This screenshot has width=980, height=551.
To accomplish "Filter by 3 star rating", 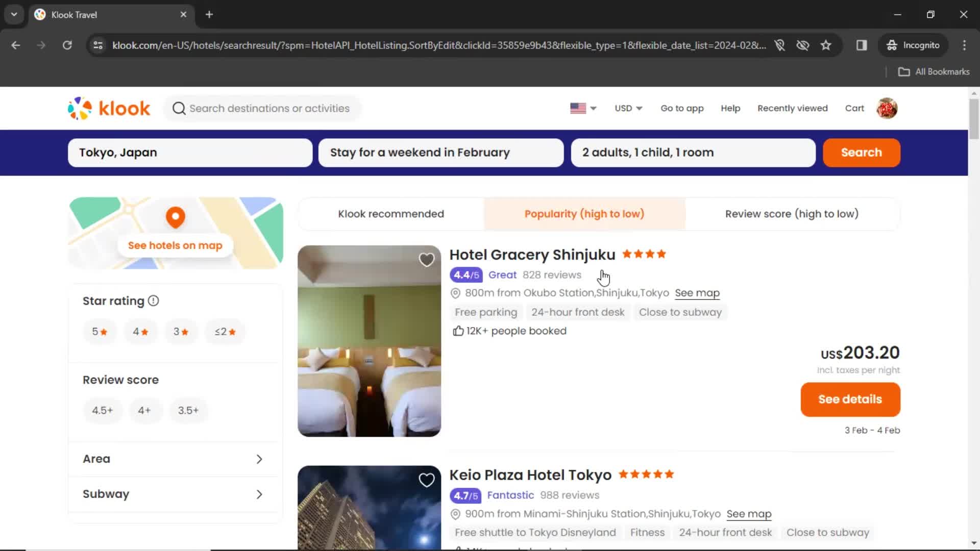I will [181, 332].
